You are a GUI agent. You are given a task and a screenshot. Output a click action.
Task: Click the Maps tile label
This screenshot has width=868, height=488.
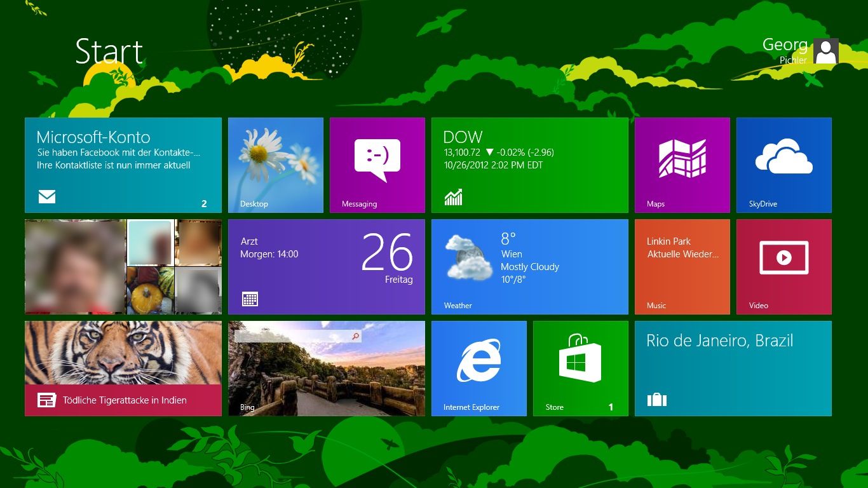pos(656,204)
